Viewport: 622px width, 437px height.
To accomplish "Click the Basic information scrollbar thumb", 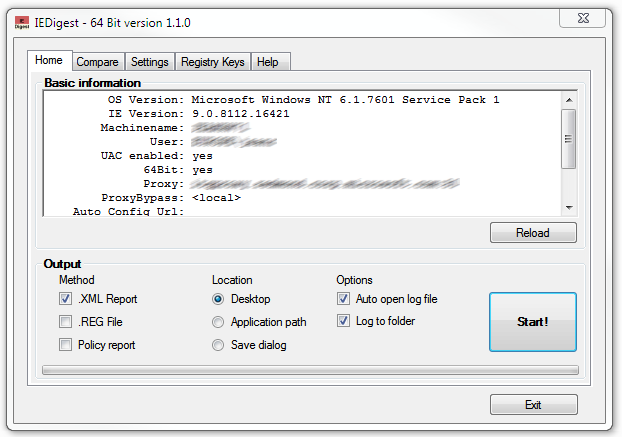I will 569,139.
